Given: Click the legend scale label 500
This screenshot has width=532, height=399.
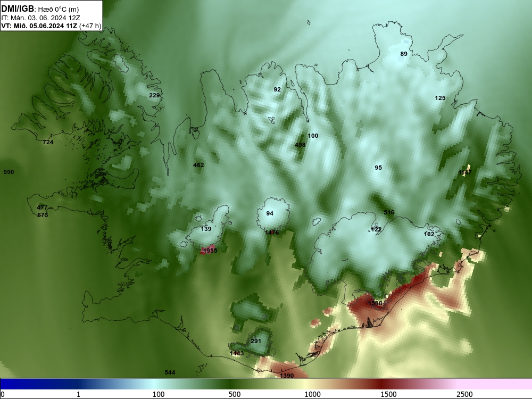Looking at the screenshot, I should point(235,394).
